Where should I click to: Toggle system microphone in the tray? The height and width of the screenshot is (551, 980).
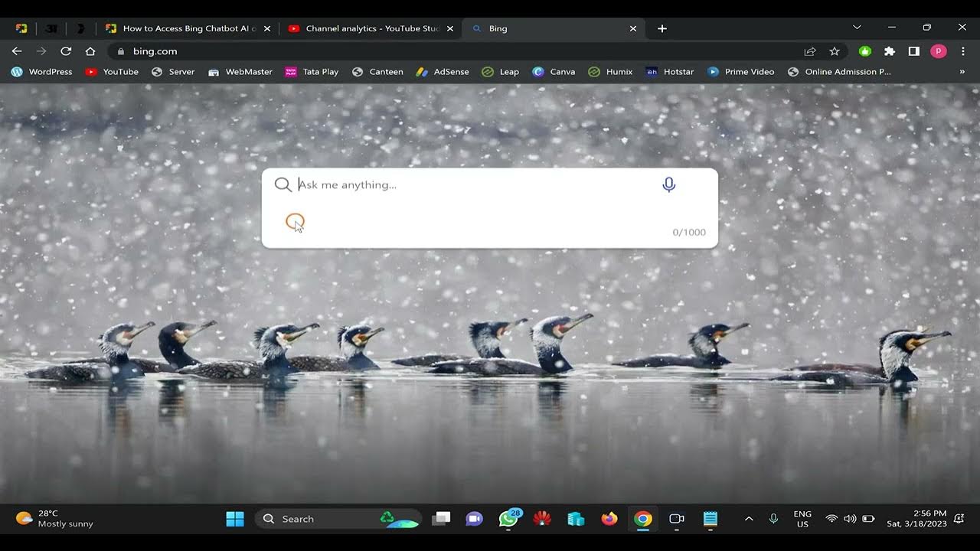tap(773, 519)
